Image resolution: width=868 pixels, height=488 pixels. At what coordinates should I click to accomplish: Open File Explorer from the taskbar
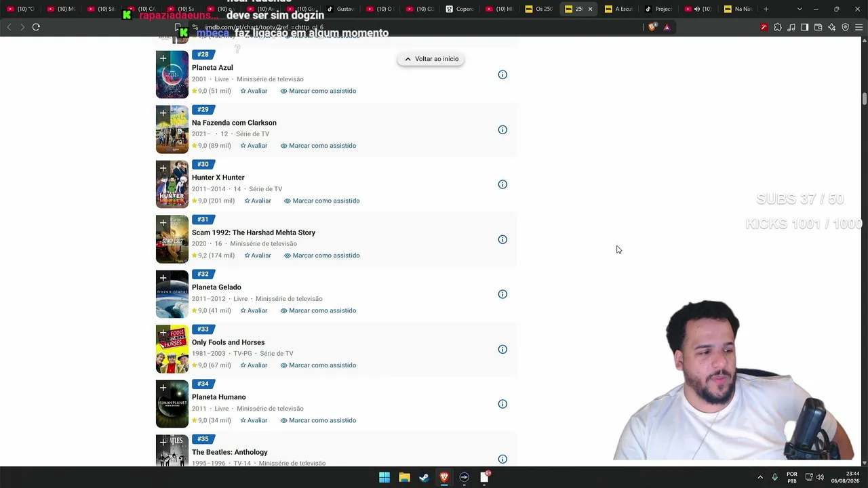click(x=404, y=477)
